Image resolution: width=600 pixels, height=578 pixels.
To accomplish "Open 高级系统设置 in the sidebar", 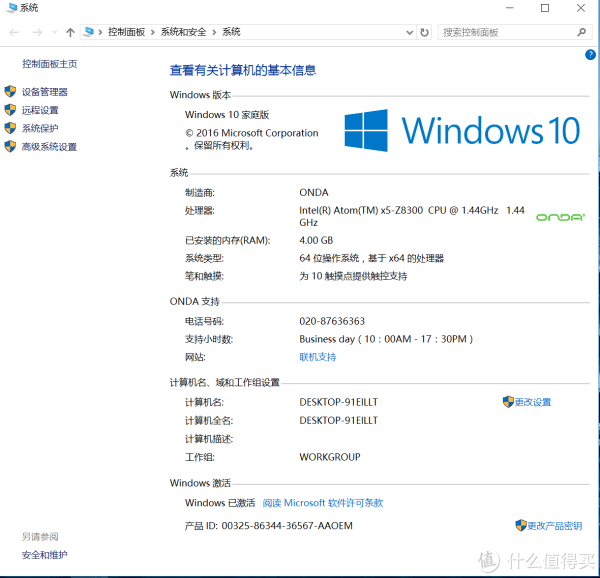I will (49, 147).
